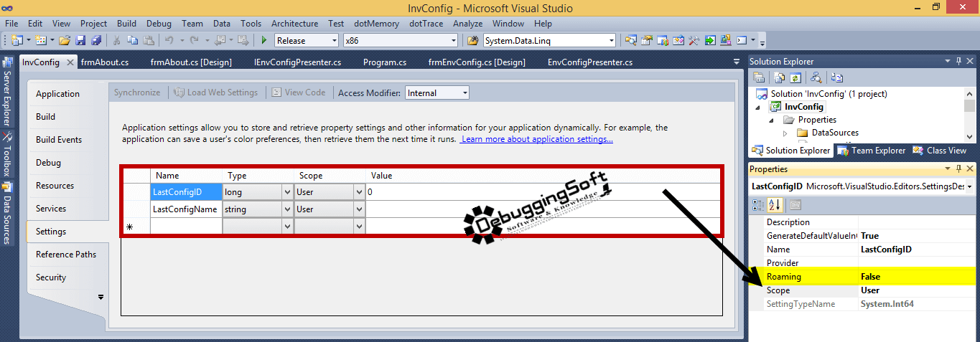980x342 pixels.
Task: Collapse the InvConfig project node
Action: (x=756, y=107)
